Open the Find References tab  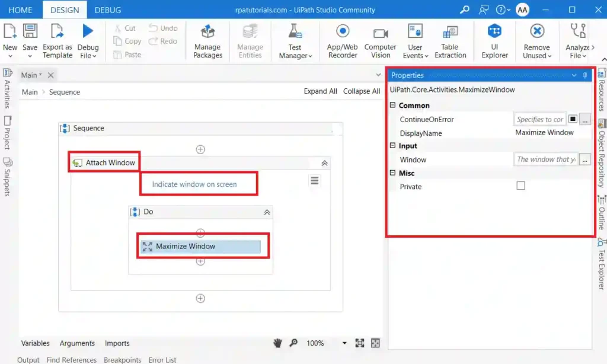tap(72, 360)
